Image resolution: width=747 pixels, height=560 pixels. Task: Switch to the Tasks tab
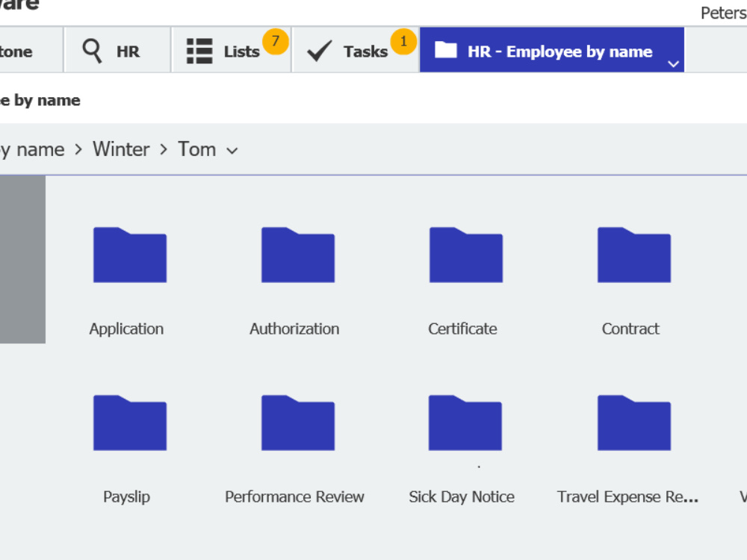click(356, 50)
